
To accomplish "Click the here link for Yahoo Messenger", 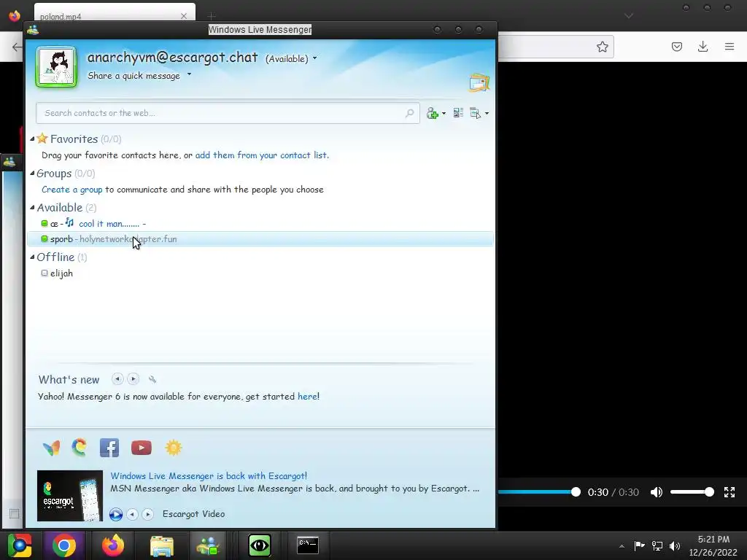I will [x=307, y=396].
